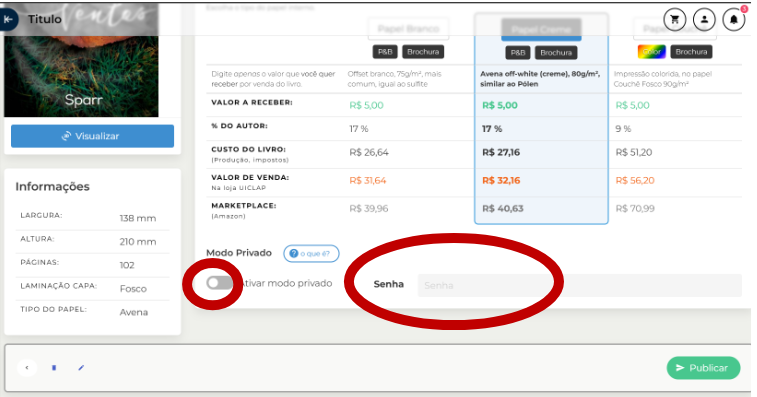Toggle ativar modo privado switch
Screen dimensions: 757x397
pos(219,283)
